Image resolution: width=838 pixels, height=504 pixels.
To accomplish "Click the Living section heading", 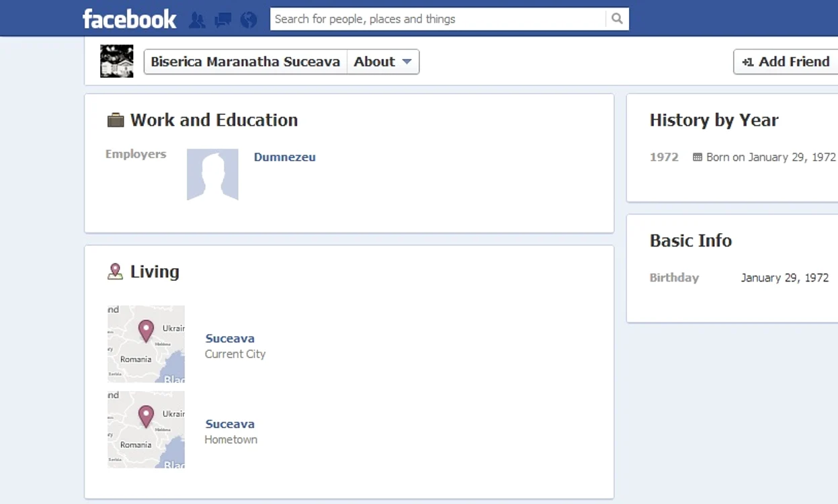I will click(x=155, y=271).
